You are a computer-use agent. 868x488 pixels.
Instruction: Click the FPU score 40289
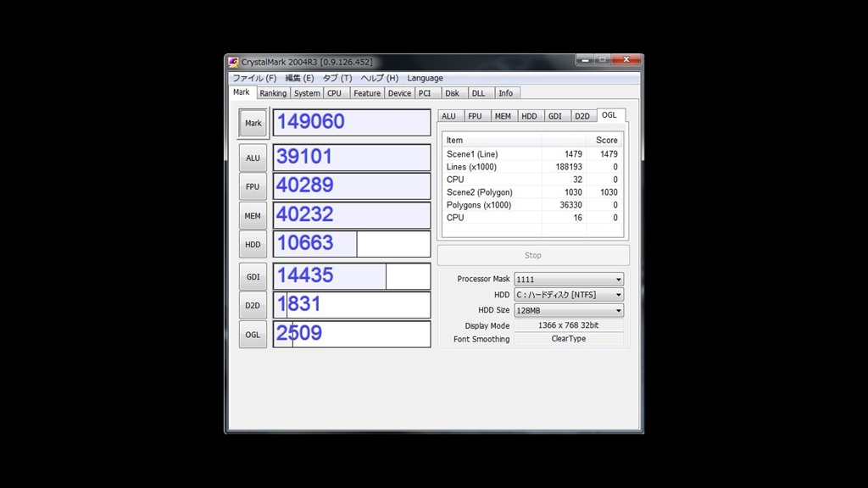pyautogui.click(x=352, y=186)
